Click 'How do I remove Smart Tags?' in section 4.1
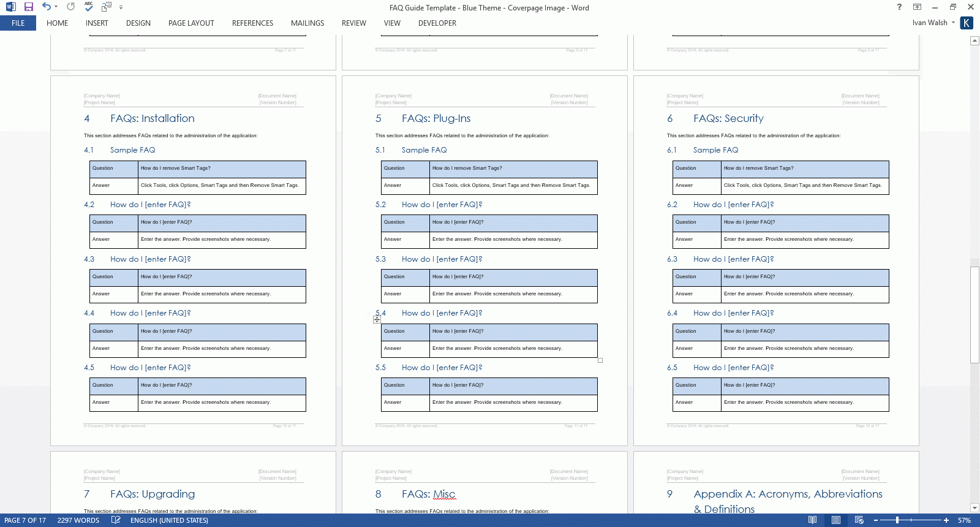980x527 pixels. point(175,168)
